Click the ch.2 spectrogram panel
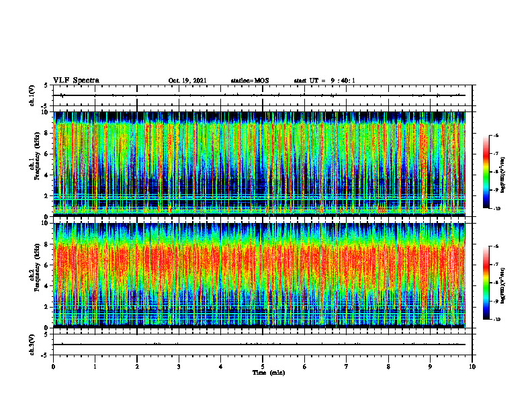 click(x=259, y=275)
